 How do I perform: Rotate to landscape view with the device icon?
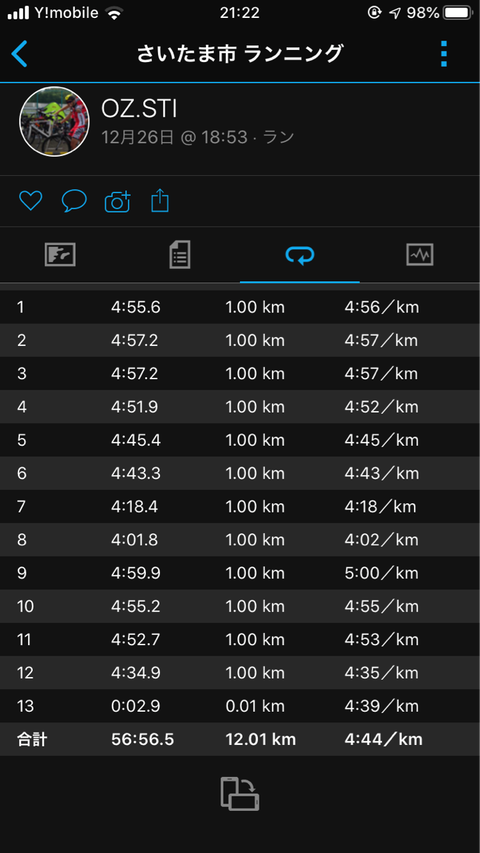click(239, 794)
